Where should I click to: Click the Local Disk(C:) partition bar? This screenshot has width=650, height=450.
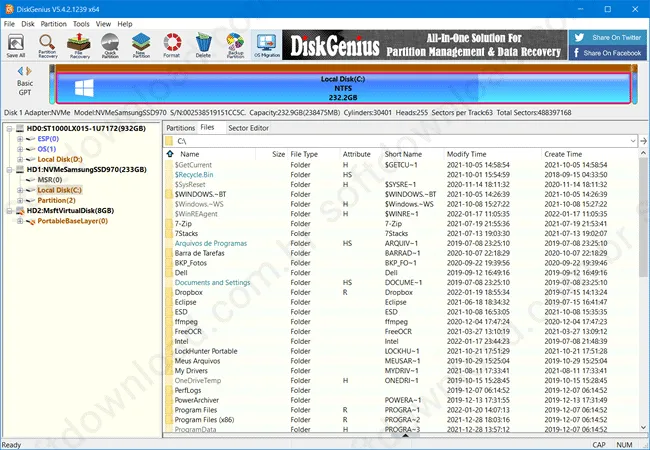[343, 88]
